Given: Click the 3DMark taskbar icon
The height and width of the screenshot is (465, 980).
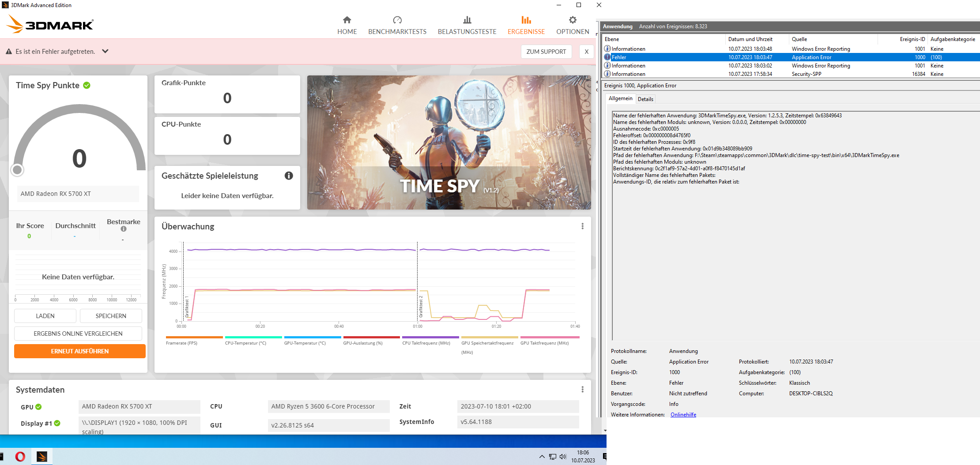Looking at the screenshot, I should pyautogui.click(x=42, y=457).
